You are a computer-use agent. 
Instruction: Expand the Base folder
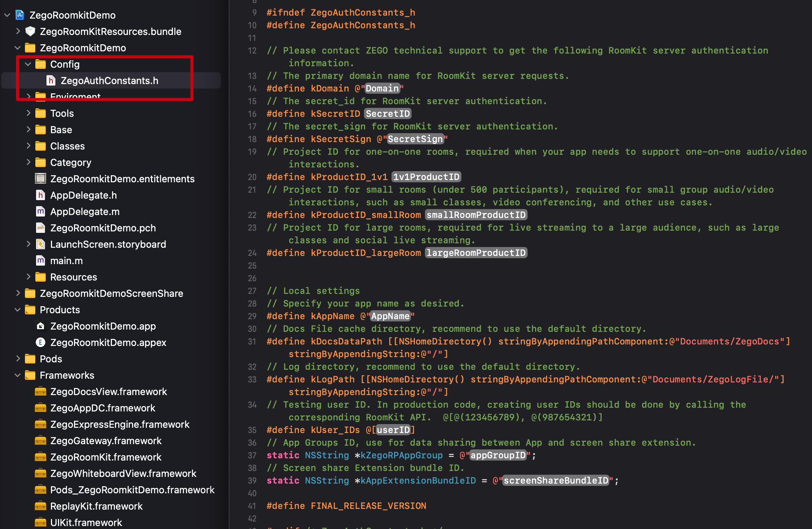coord(28,129)
